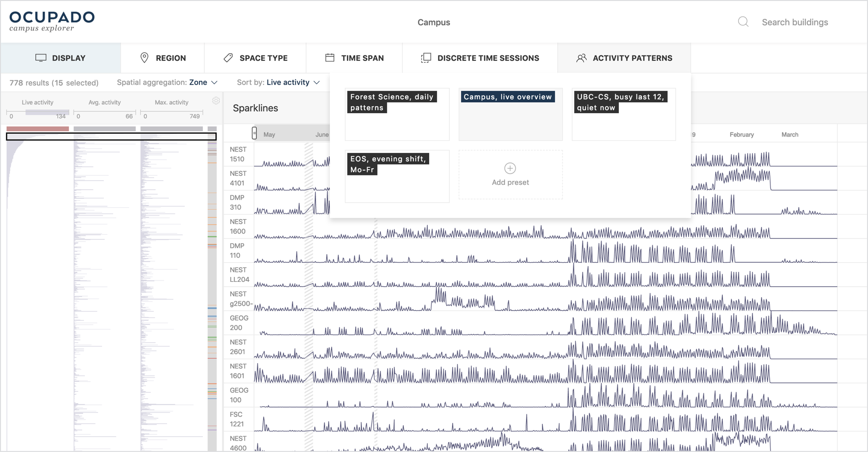This screenshot has width=868, height=452.
Task: Click the Time Span calendar icon
Action: (x=330, y=58)
